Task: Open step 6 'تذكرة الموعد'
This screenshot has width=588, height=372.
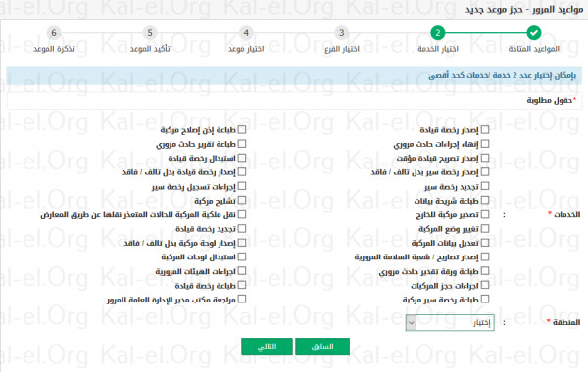Action: point(54,33)
